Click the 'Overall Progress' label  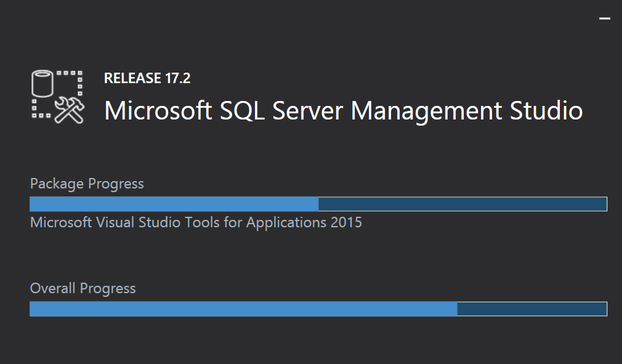pos(83,289)
